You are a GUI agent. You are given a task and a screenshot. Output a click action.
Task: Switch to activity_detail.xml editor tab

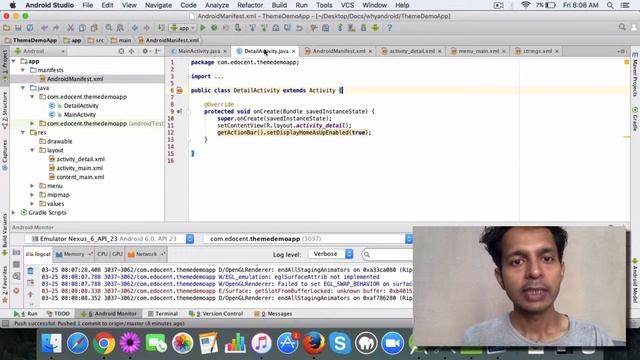tap(411, 51)
